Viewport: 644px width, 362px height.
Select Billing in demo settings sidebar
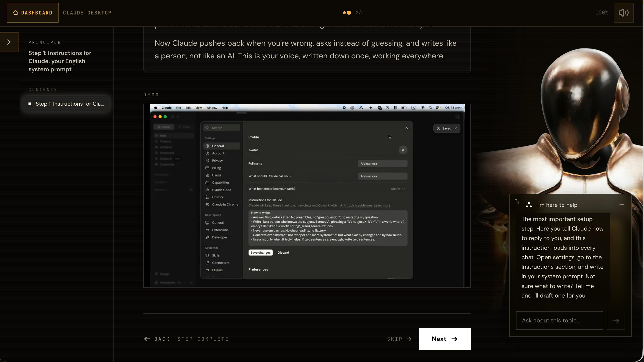coord(222,168)
